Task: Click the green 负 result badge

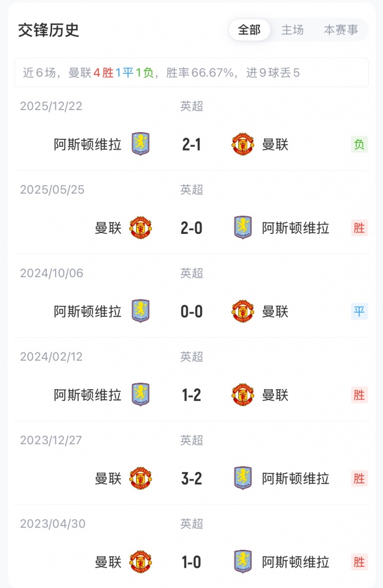Action: 359,144
